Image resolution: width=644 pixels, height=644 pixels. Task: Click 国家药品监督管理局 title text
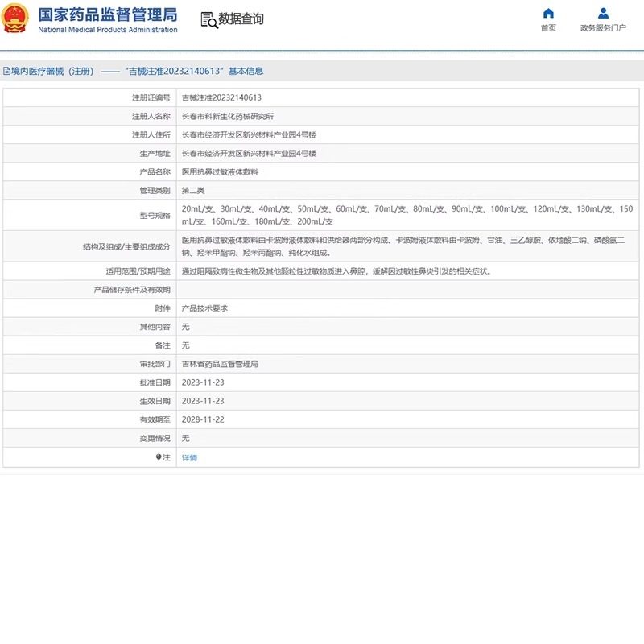(108, 14)
